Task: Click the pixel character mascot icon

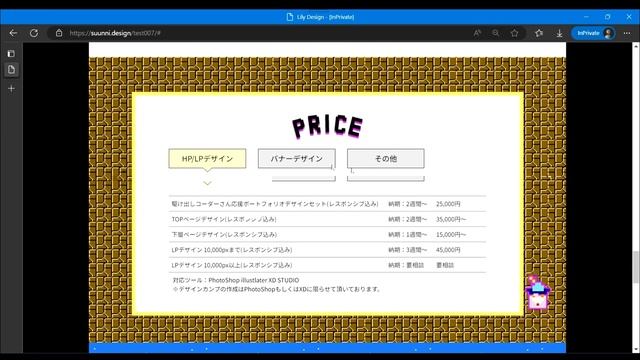Action: [538, 293]
